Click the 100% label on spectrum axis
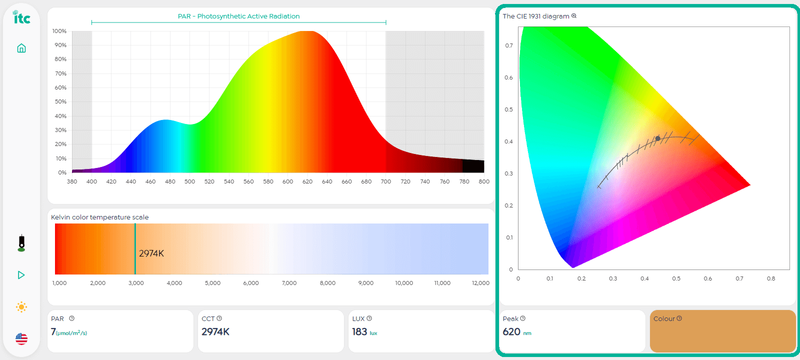This screenshot has width=800, height=360. tap(59, 31)
